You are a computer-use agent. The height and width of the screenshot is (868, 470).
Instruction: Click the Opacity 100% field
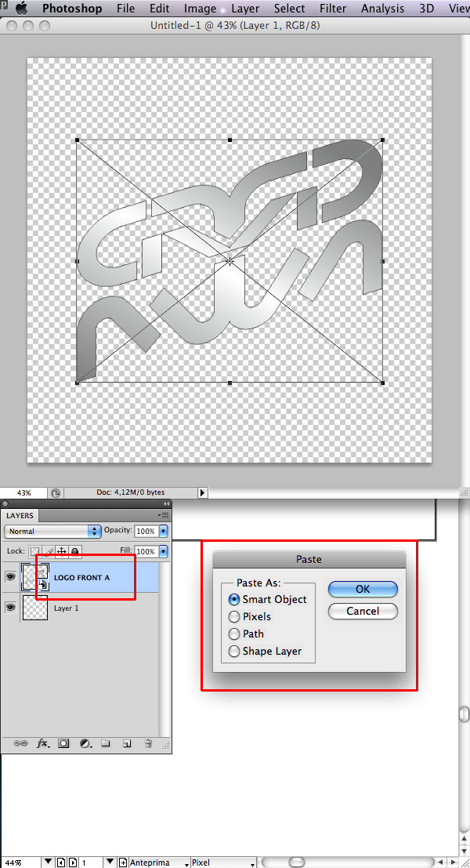[x=146, y=531]
